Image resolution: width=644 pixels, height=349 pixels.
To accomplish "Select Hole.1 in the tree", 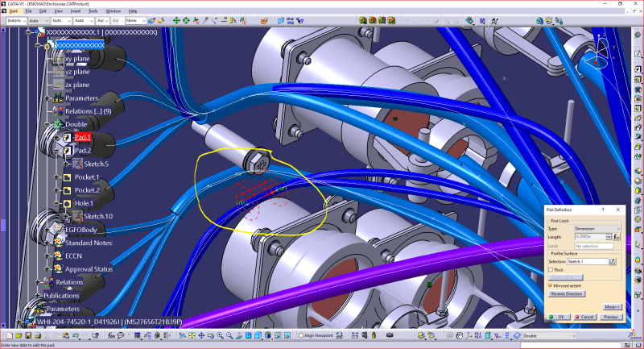I will (84, 203).
